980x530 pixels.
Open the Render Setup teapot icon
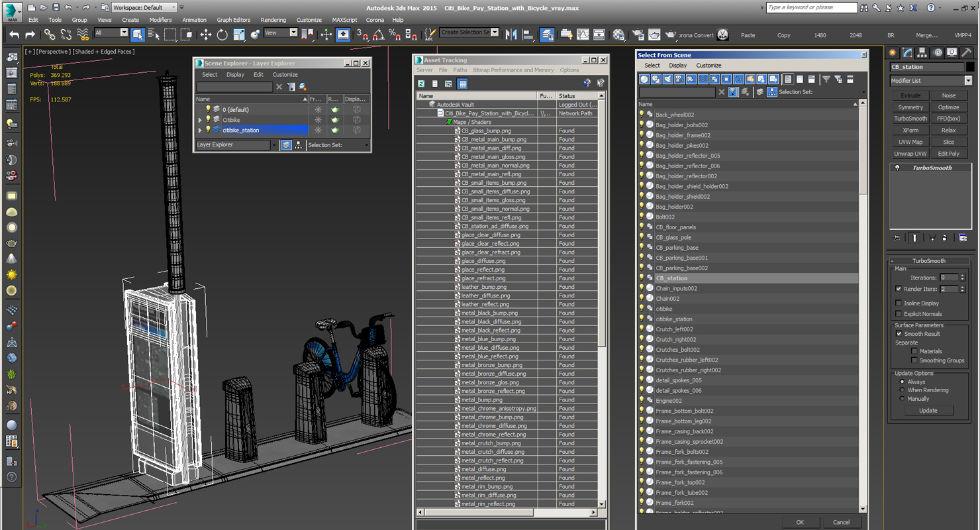point(638,34)
